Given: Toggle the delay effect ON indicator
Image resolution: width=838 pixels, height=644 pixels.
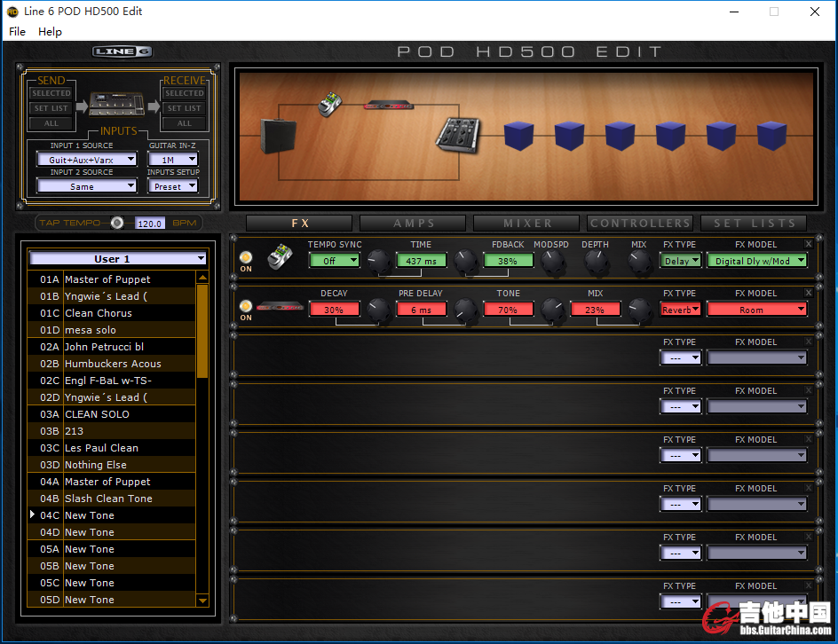Looking at the screenshot, I should click(246, 258).
